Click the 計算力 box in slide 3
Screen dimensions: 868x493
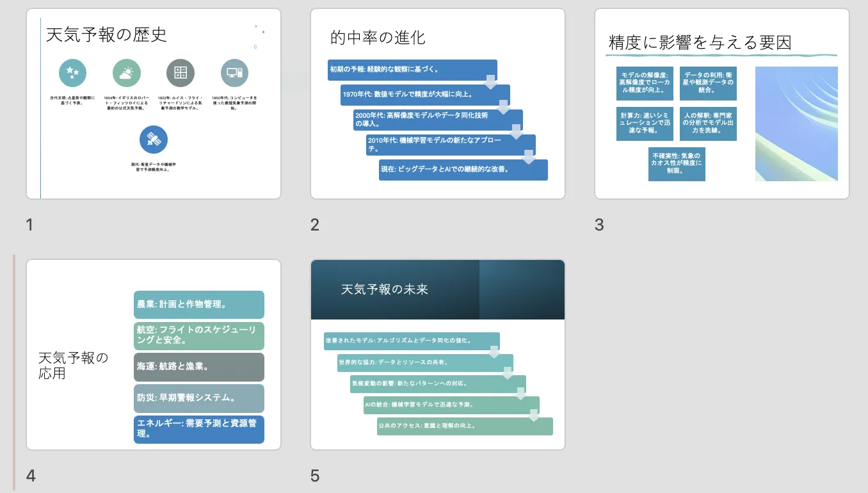645,124
